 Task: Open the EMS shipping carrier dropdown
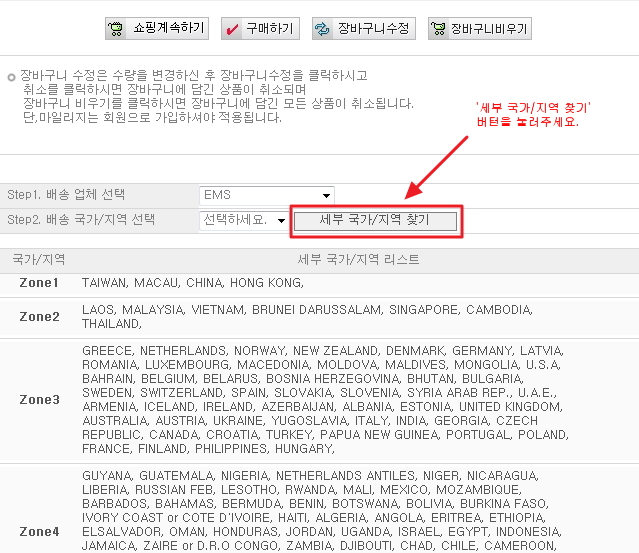point(266,194)
